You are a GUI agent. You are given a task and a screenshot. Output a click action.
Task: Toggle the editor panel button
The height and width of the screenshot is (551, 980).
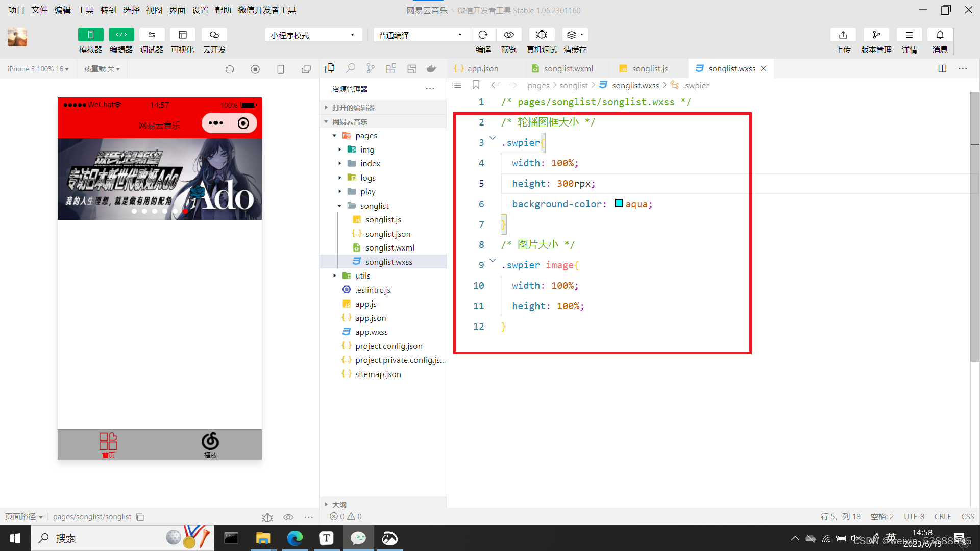pos(121,35)
